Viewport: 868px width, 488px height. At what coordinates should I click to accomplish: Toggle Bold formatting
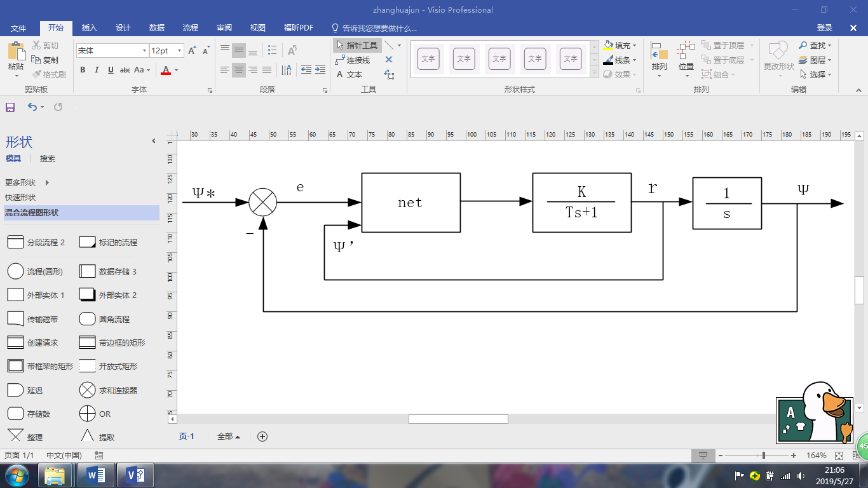(83, 70)
